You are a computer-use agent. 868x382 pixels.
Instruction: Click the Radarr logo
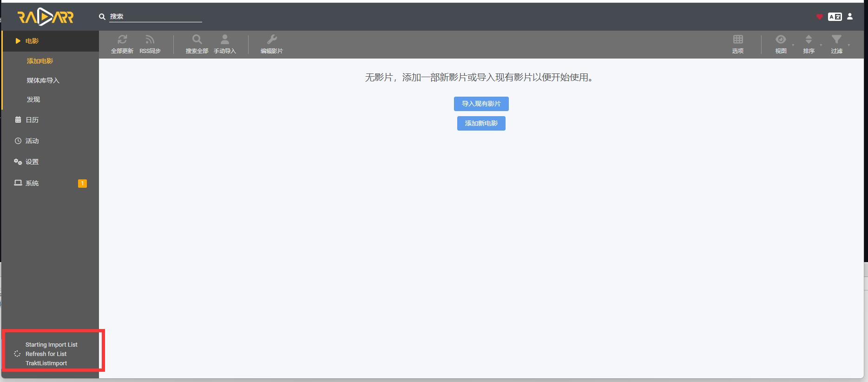[46, 17]
